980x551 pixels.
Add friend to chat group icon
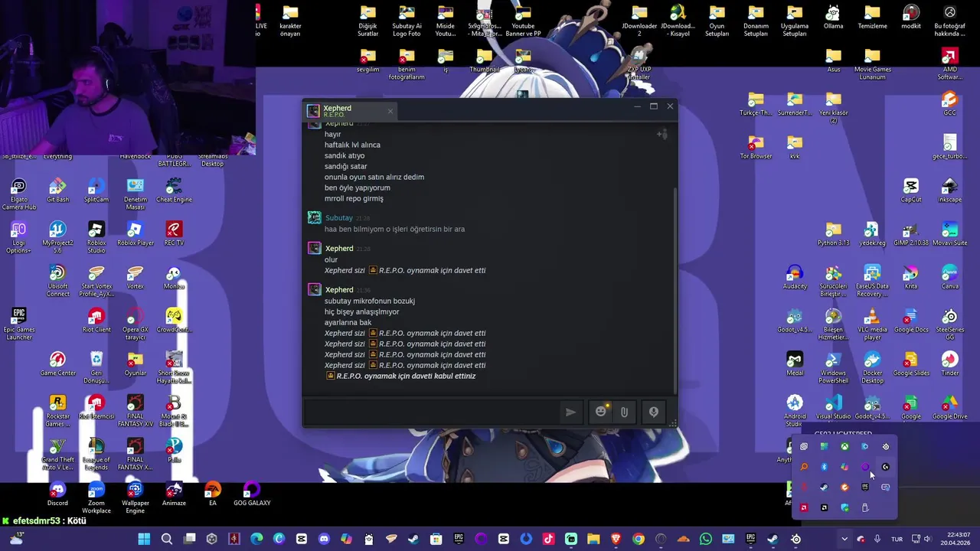[662, 135]
